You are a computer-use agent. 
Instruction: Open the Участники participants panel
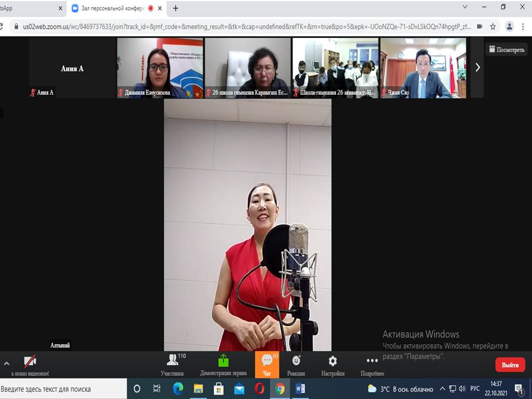tap(172, 365)
